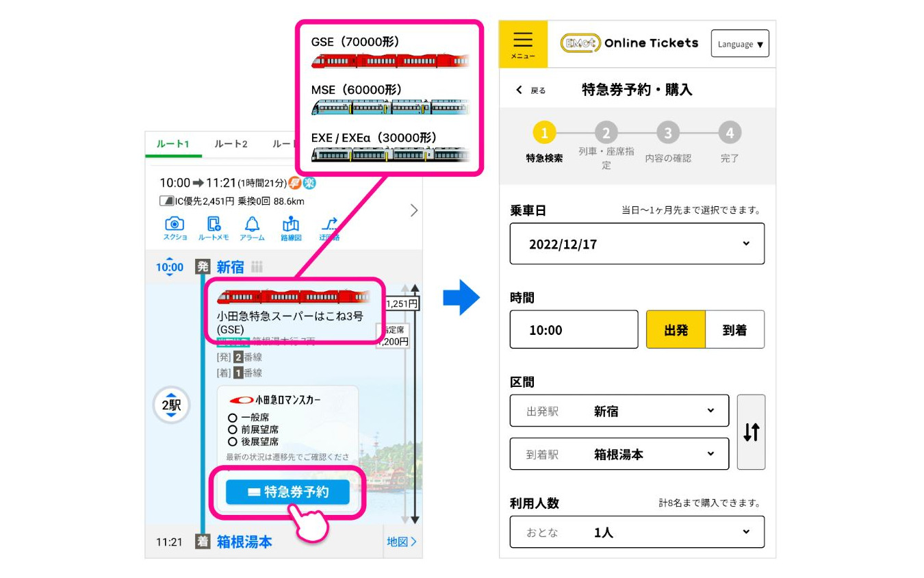This screenshot has height=578, width=924.
Task: Click the 小田急ロマンスカー logo
Action: click(275, 400)
